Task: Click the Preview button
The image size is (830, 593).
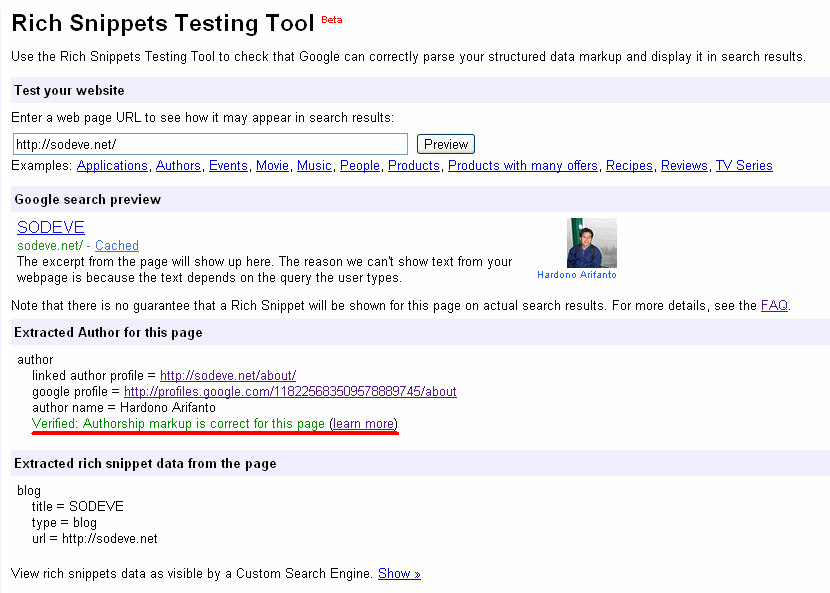Action: point(446,144)
